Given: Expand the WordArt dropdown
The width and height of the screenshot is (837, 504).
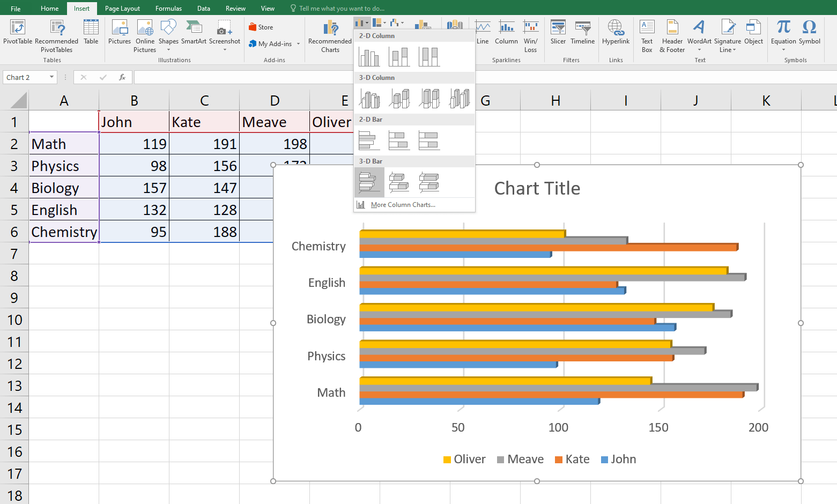Looking at the screenshot, I should point(699,49).
